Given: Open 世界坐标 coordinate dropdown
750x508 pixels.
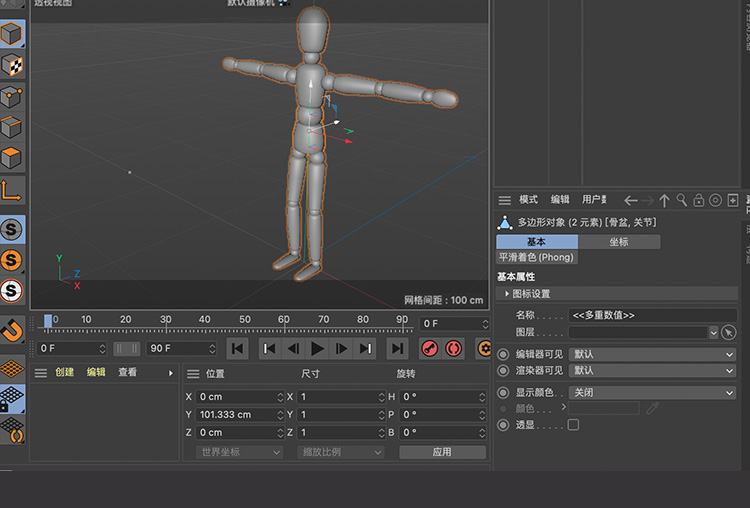Looking at the screenshot, I should pyautogui.click(x=240, y=452).
